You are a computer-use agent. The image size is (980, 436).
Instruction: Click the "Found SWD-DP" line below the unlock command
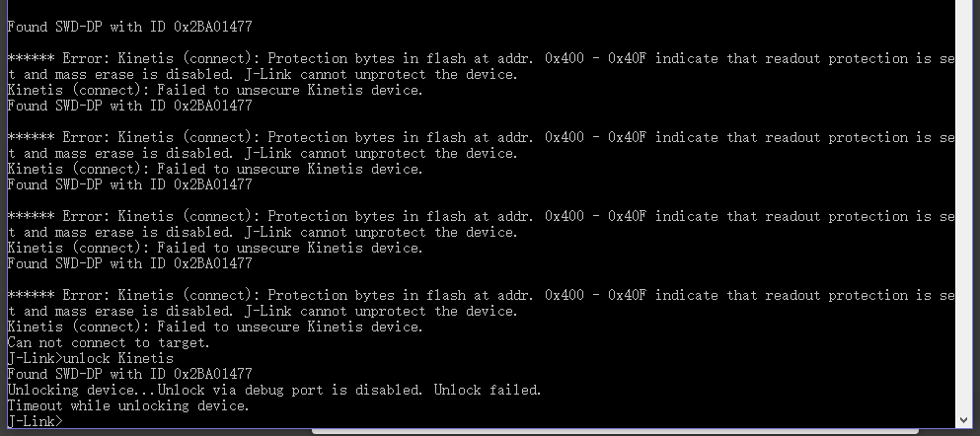129,374
